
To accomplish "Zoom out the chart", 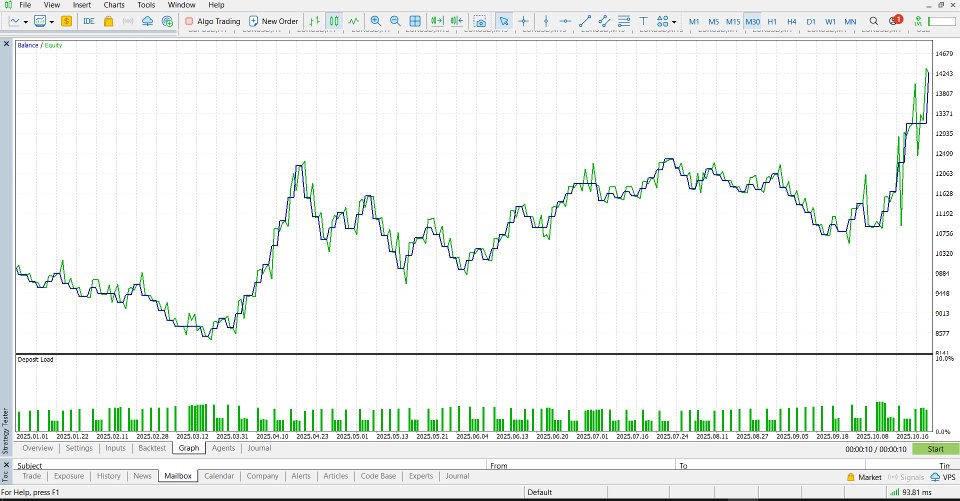I will coord(396,21).
